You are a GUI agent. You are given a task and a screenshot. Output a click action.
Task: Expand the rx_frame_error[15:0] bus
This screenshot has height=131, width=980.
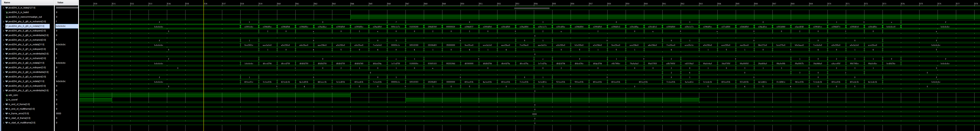[4, 114]
